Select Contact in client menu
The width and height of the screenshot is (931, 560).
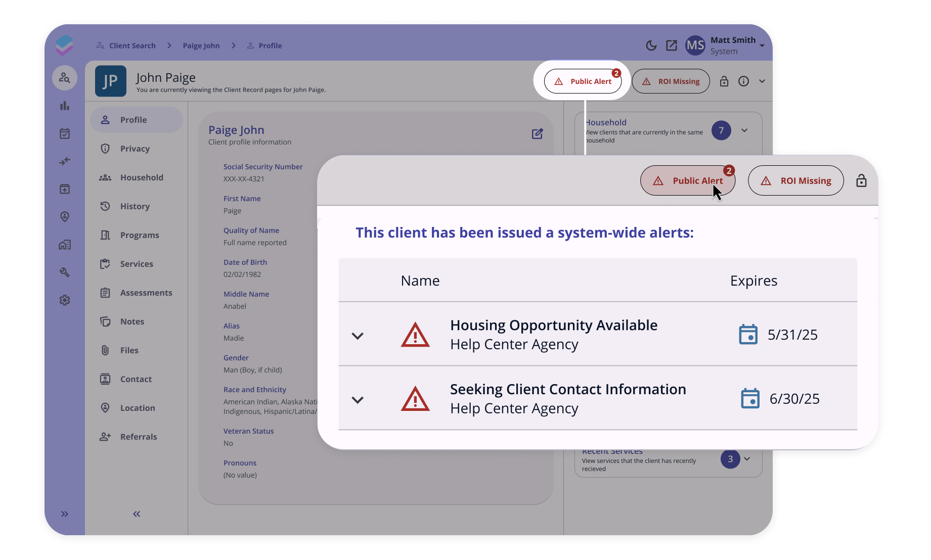coord(137,379)
